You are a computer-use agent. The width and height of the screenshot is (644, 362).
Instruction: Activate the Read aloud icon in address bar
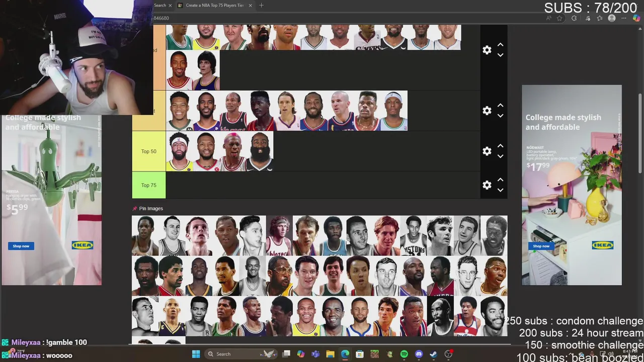(549, 18)
